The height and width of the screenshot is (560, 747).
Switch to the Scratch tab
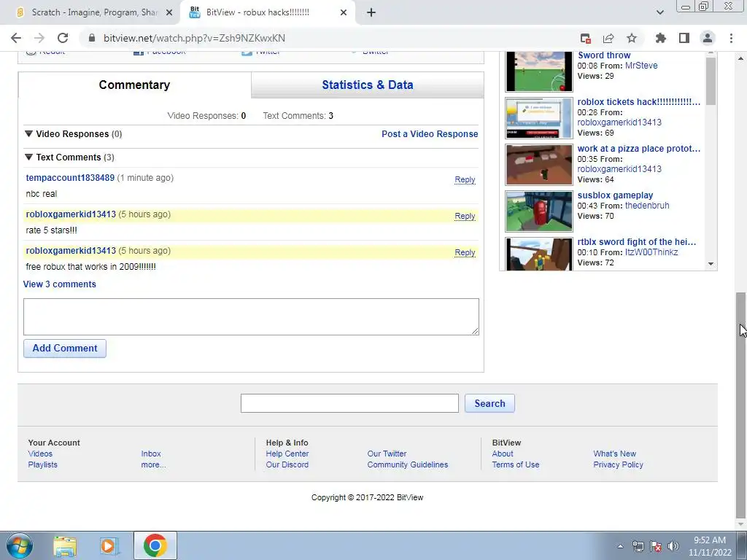[x=90, y=12]
